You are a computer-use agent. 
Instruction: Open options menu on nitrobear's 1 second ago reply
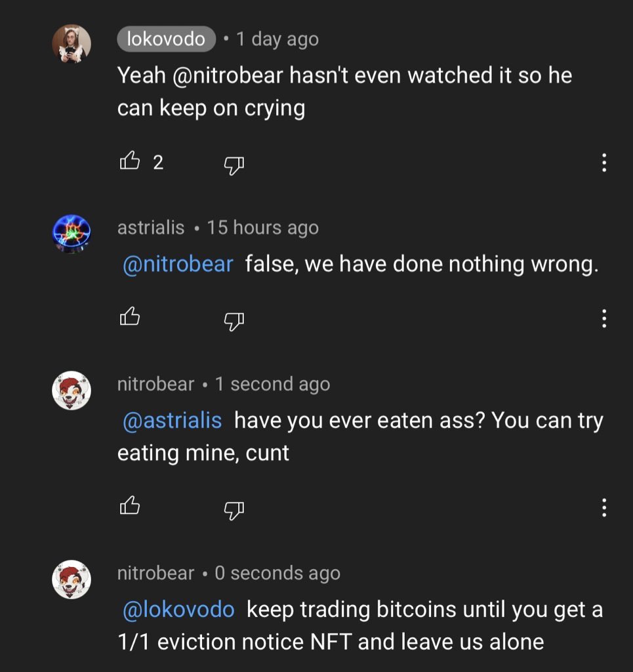603,507
